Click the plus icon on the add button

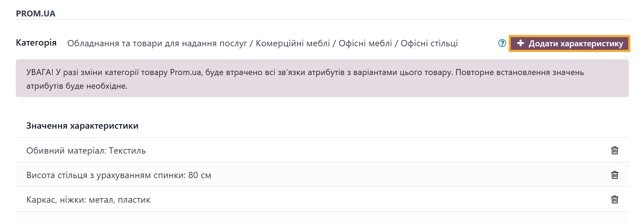click(521, 43)
